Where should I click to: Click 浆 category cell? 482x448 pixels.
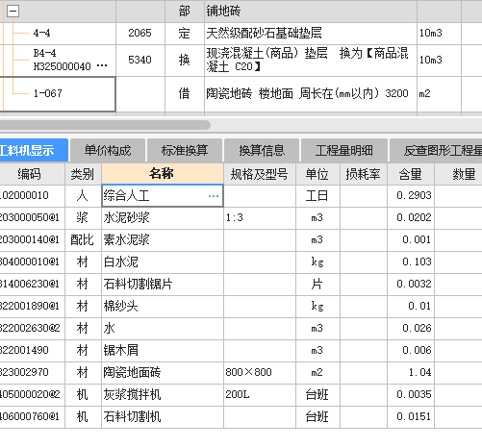pyautogui.click(x=83, y=218)
